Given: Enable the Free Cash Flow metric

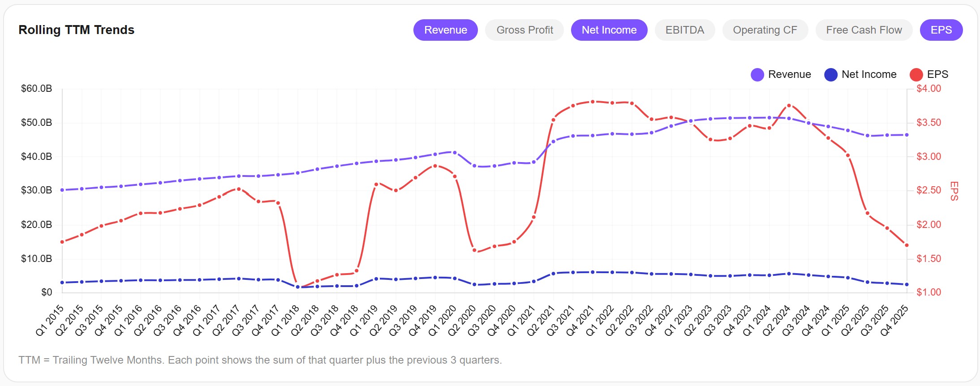Looking at the screenshot, I should pyautogui.click(x=864, y=30).
